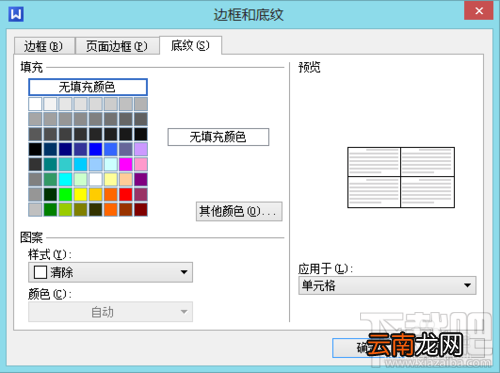This screenshot has height=373, width=500.
Task: Click the table preview thumbnail
Action: [401, 178]
